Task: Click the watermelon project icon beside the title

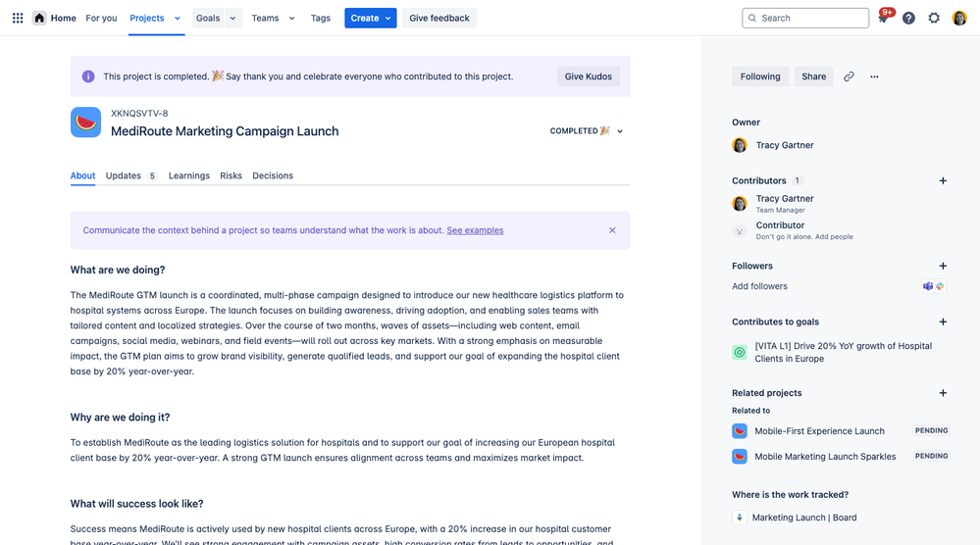Action: click(x=85, y=123)
